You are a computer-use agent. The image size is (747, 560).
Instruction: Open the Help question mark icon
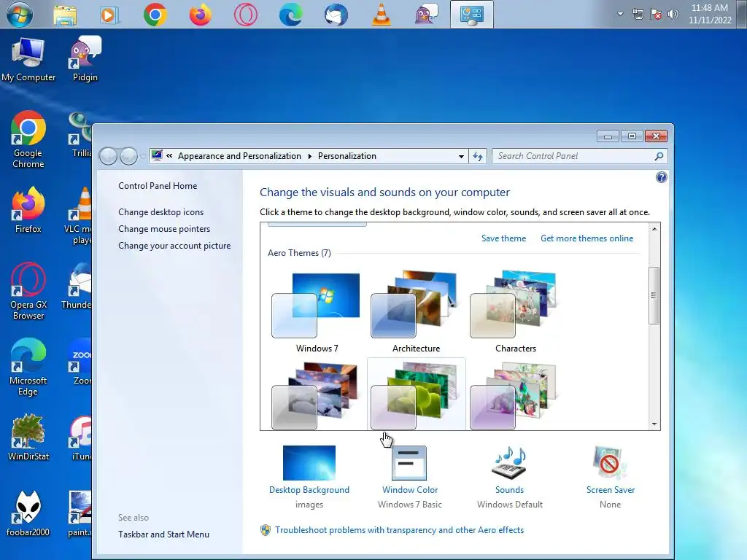click(661, 178)
